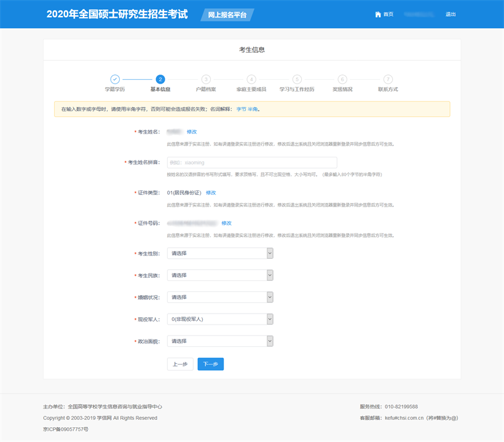Click step 1 checkmark circle 学籍学历

pyautogui.click(x=115, y=79)
